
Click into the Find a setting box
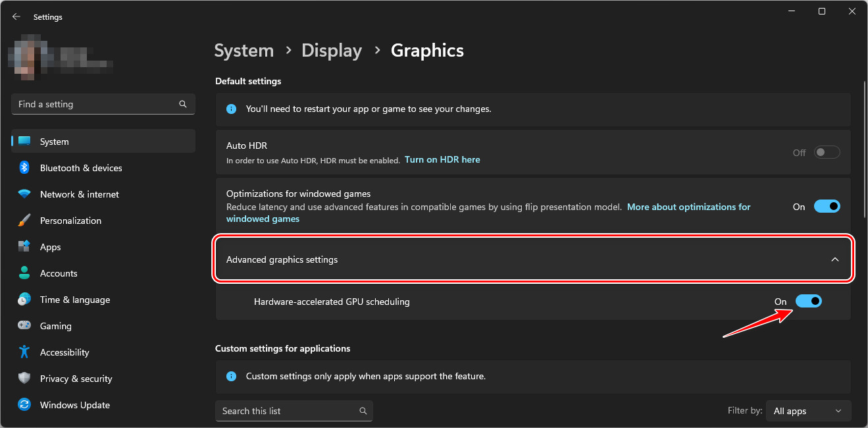[95, 104]
